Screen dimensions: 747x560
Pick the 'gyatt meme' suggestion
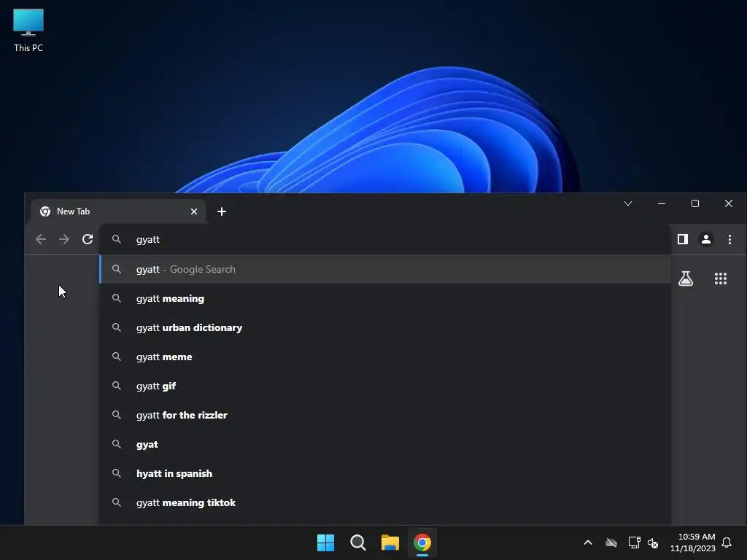[x=385, y=357]
